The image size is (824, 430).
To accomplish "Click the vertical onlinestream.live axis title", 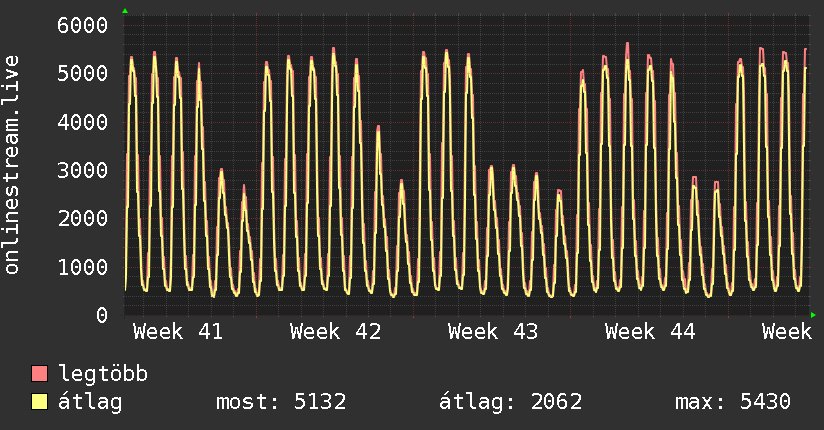I will pyautogui.click(x=12, y=165).
